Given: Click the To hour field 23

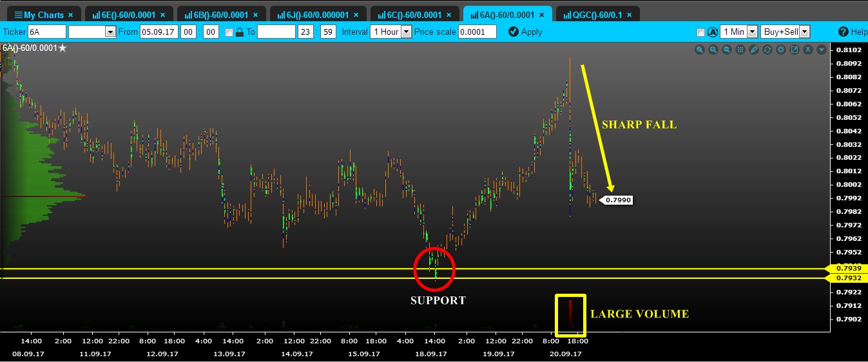Looking at the screenshot, I should [x=305, y=32].
